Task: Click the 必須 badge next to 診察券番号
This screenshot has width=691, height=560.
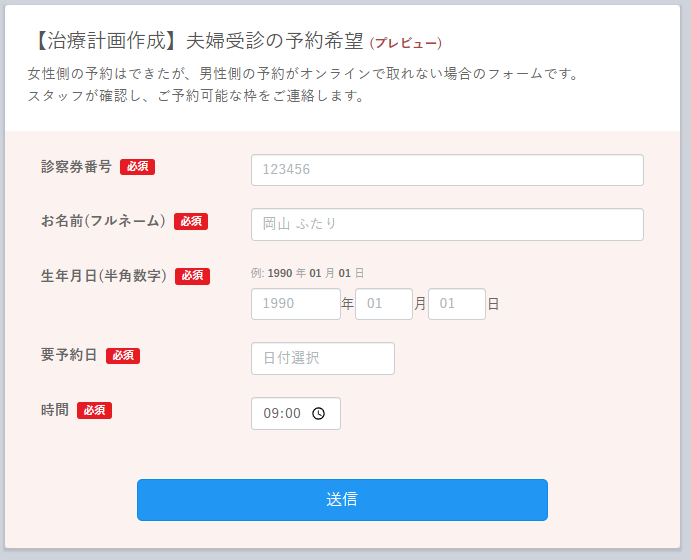Action: coord(137,167)
